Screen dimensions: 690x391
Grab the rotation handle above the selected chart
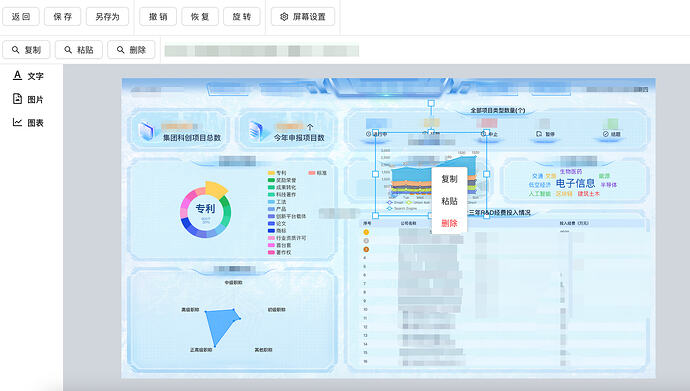431,103
